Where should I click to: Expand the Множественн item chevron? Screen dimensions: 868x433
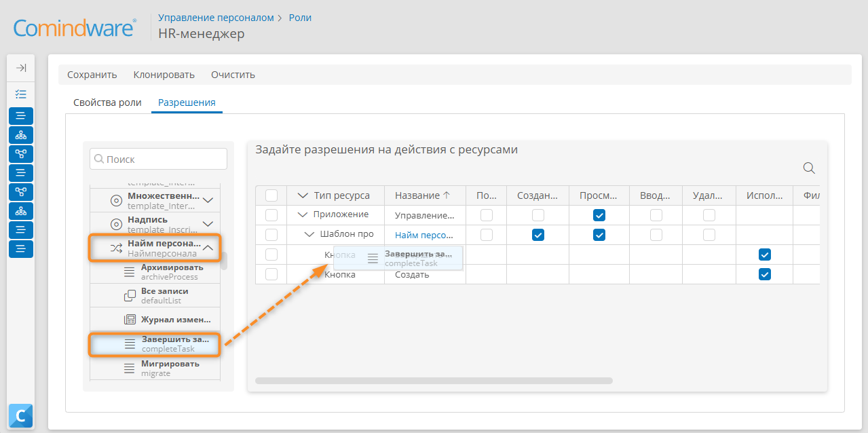[x=208, y=200]
